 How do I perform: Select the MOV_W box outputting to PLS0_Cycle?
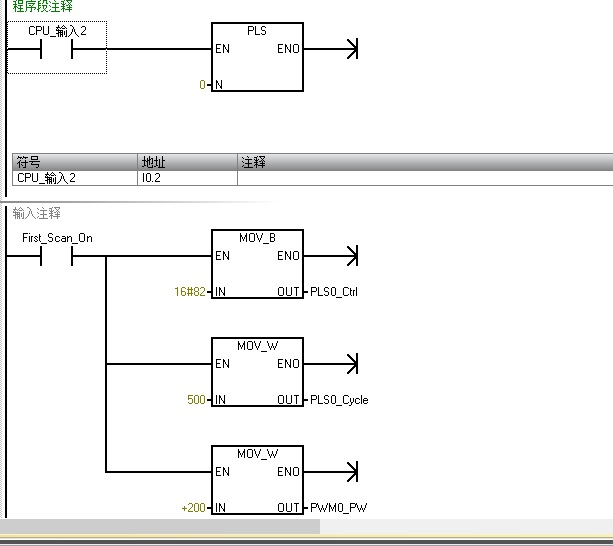click(x=257, y=372)
